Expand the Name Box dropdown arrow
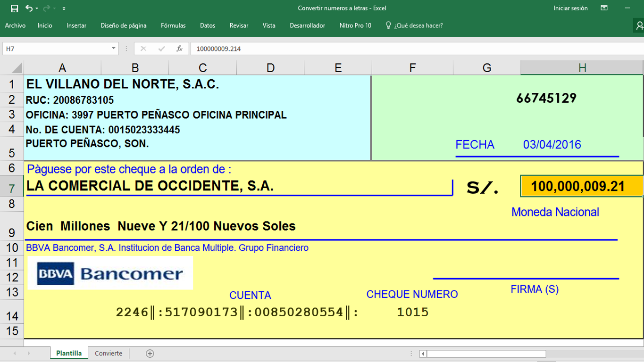The height and width of the screenshot is (362, 644). [114, 49]
